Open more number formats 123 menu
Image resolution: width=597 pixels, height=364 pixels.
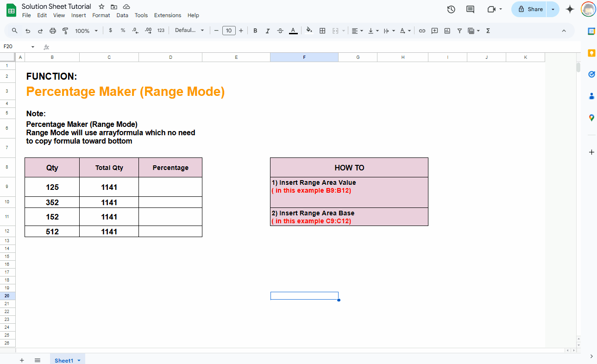click(161, 31)
